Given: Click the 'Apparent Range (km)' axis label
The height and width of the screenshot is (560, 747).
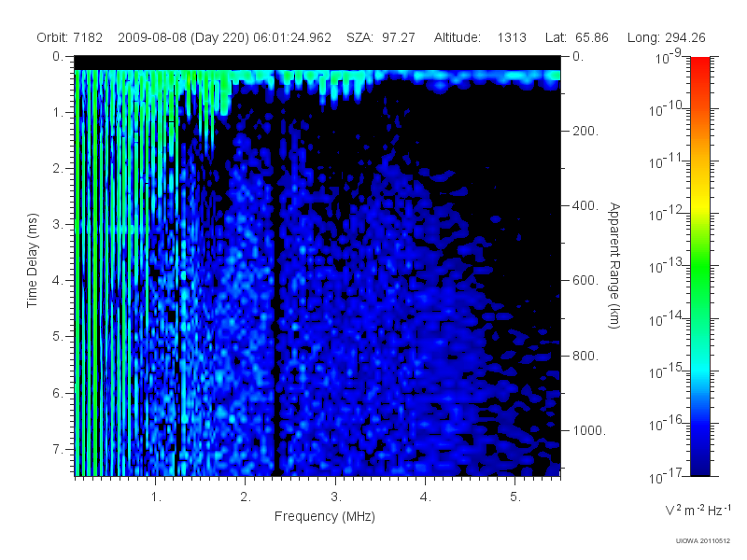Looking at the screenshot, I should (x=614, y=265).
